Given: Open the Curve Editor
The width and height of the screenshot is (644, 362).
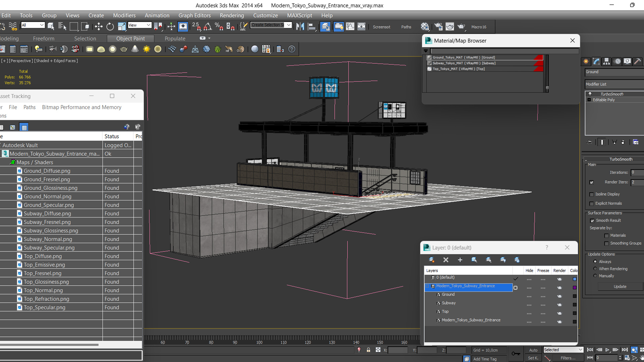Looking at the screenshot, I should 350,26.
